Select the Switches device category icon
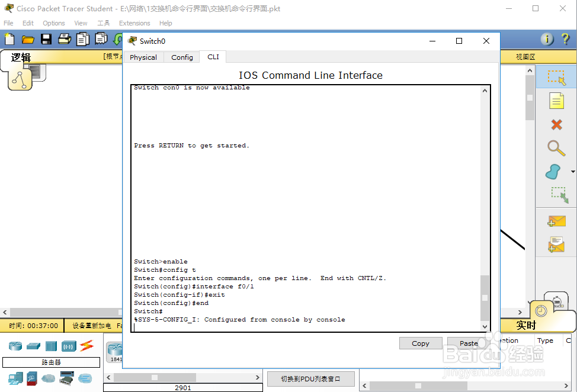This screenshot has height=392, width=577. 34,346
